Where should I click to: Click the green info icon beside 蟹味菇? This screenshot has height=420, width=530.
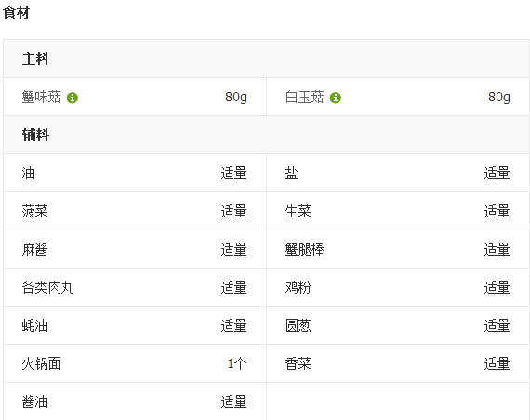73,98
